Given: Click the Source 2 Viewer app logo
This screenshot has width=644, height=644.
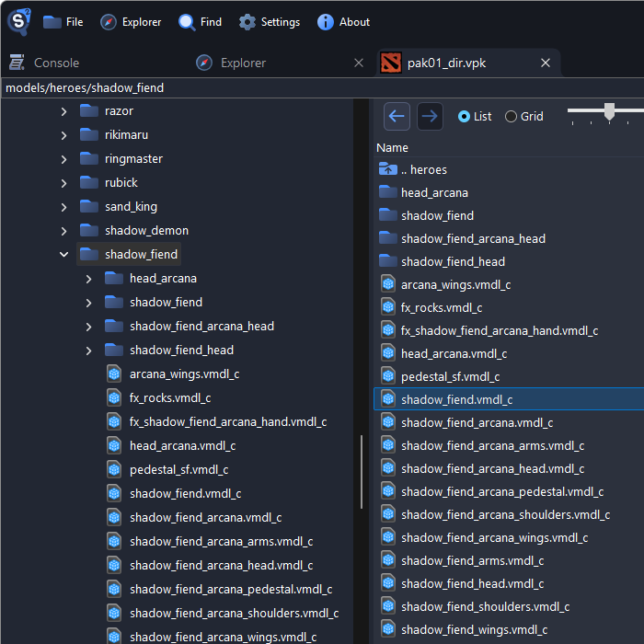Looking at the screenshot, I should point(19,21).
